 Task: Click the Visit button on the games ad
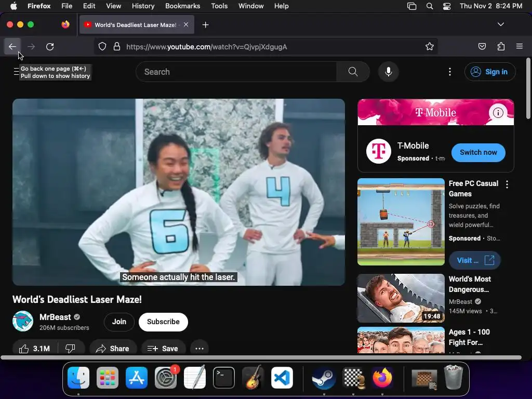(x=475, y=260)
